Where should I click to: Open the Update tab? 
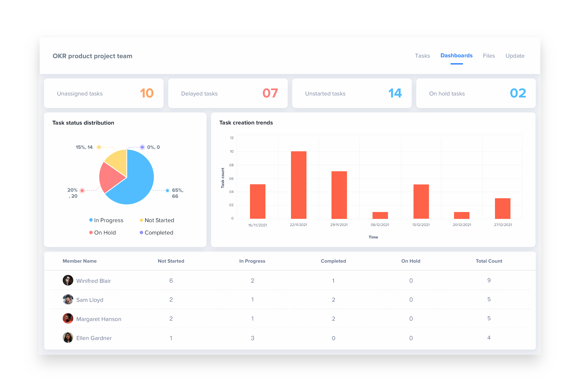[x=515, y=56]
